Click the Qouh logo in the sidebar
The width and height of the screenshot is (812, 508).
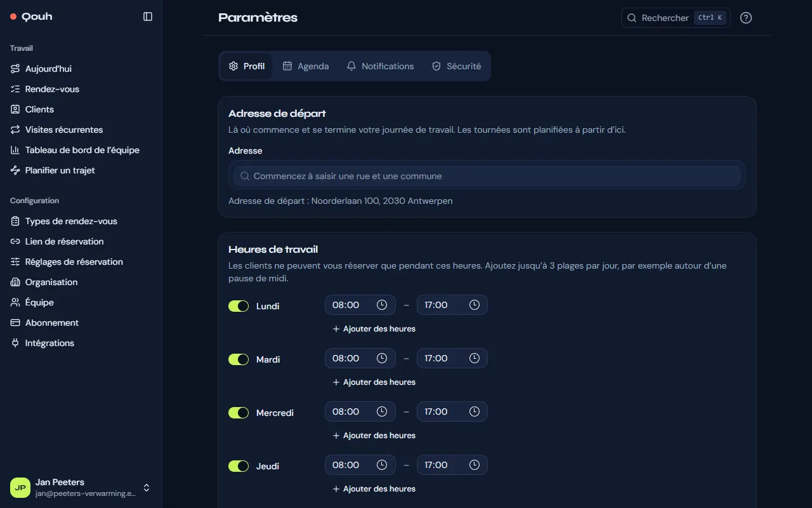point(31,17)
